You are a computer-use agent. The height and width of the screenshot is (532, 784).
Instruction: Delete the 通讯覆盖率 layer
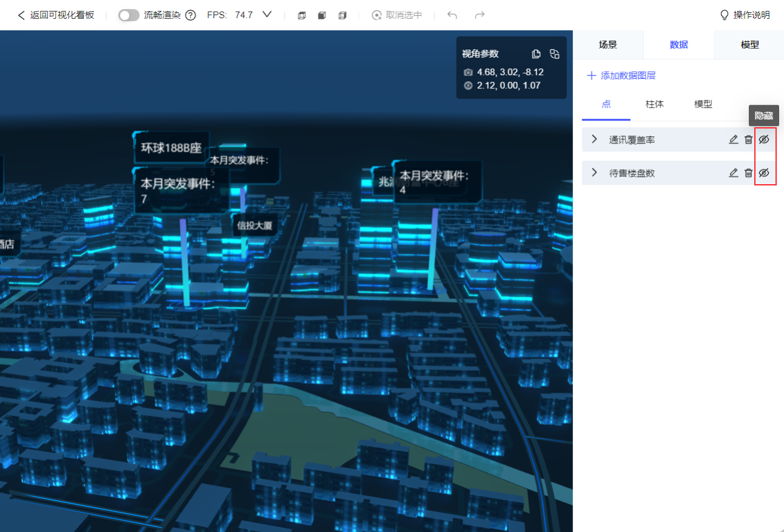tap(748, 139)
